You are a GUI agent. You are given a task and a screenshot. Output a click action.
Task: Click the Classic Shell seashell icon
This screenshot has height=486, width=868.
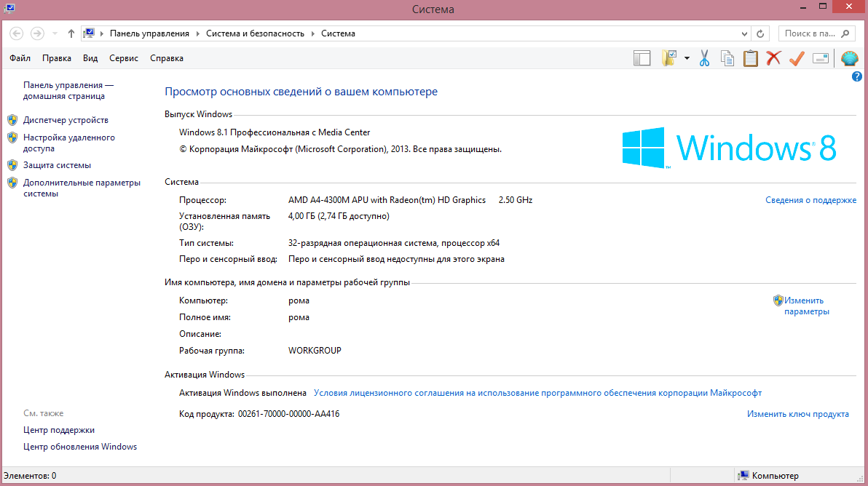(x=849, y=58)
